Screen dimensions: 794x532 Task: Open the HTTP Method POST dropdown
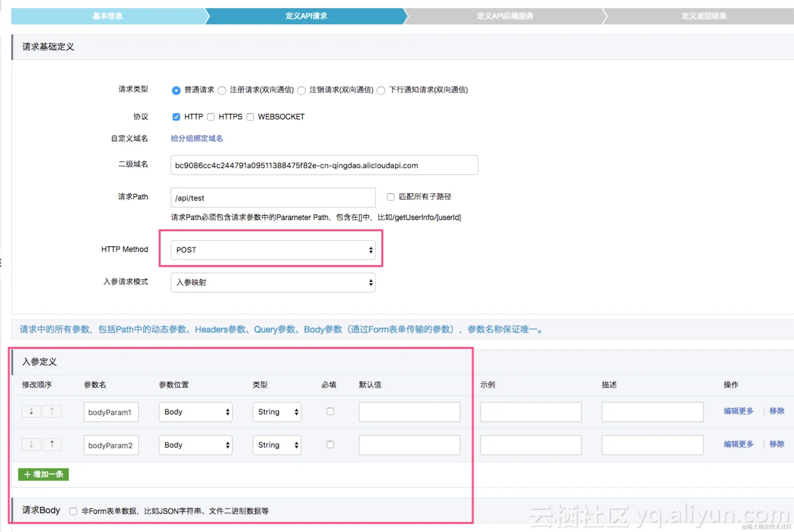click(273, 250)
